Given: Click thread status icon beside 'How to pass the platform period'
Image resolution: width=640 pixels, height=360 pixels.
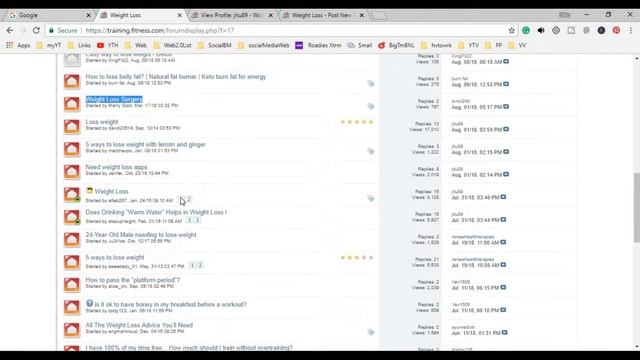Looking at the screenshot, I should click(x=72, y=284).
